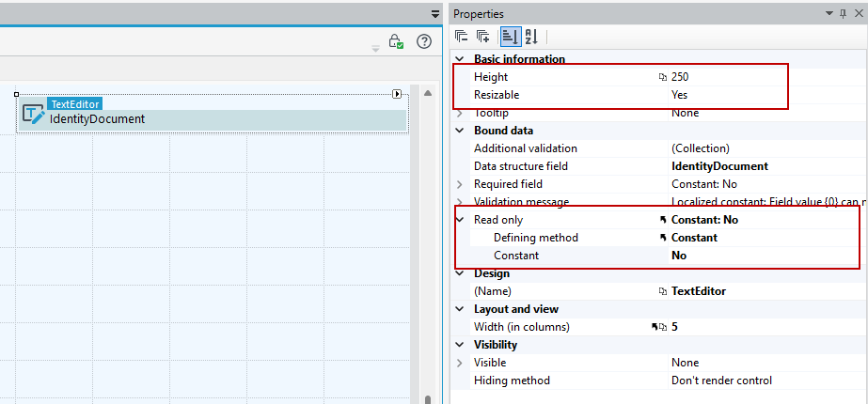This screenshot has width=868, height=404.
Task: Click the Properties panel title
Action: [479, 14]
